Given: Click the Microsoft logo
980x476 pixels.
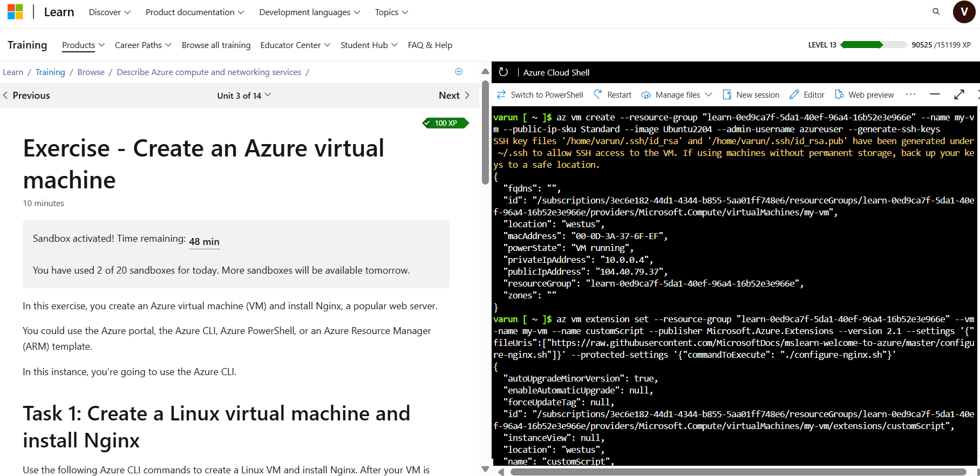Looking at the screenshot, I should [15, 12].
